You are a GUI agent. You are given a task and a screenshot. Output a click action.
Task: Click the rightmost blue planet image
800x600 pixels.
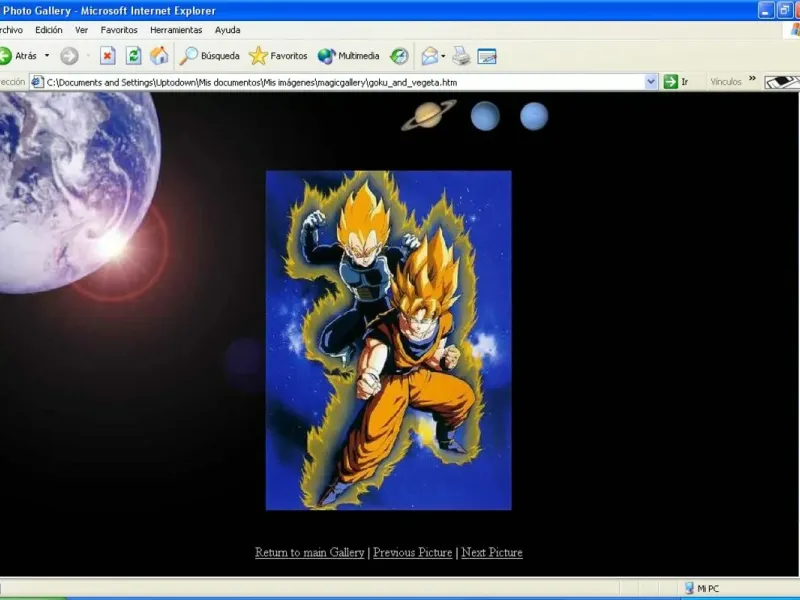tap(534, 116)
